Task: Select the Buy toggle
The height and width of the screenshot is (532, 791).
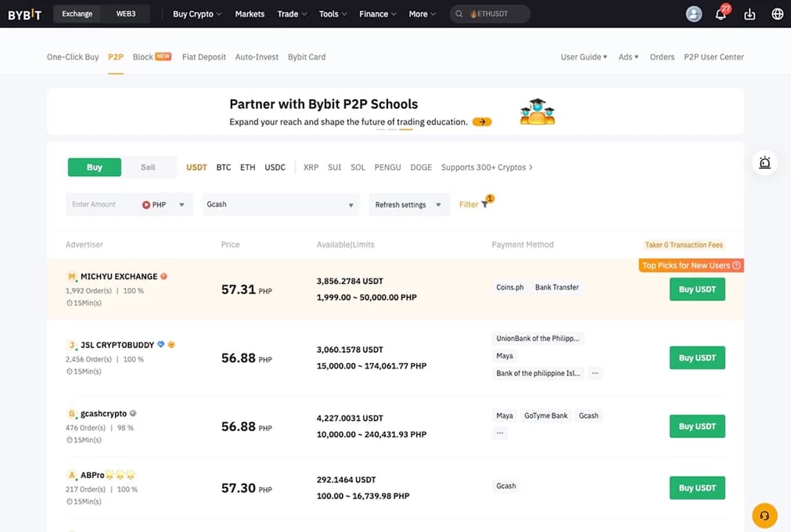Action: [x=95, y=167]
